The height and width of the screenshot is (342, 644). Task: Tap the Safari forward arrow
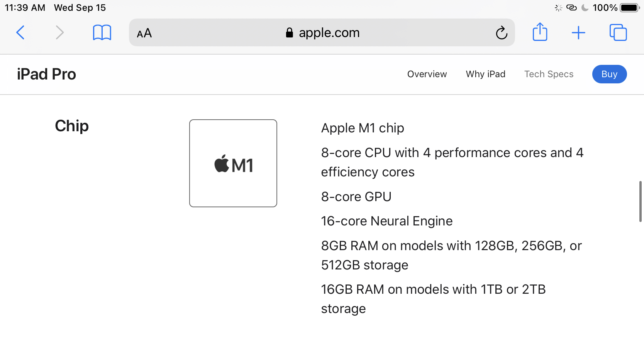(x=59, y=32)
